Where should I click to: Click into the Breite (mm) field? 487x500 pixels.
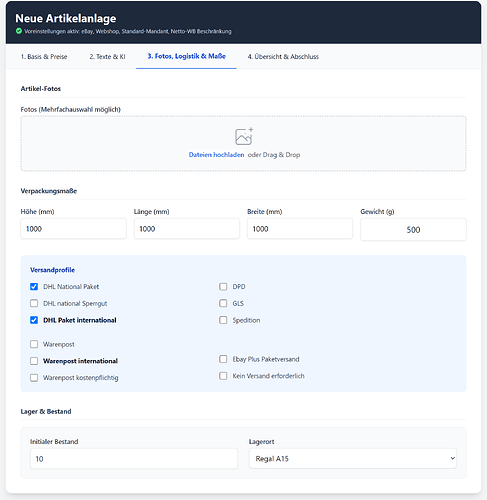[x=300, y=229]
